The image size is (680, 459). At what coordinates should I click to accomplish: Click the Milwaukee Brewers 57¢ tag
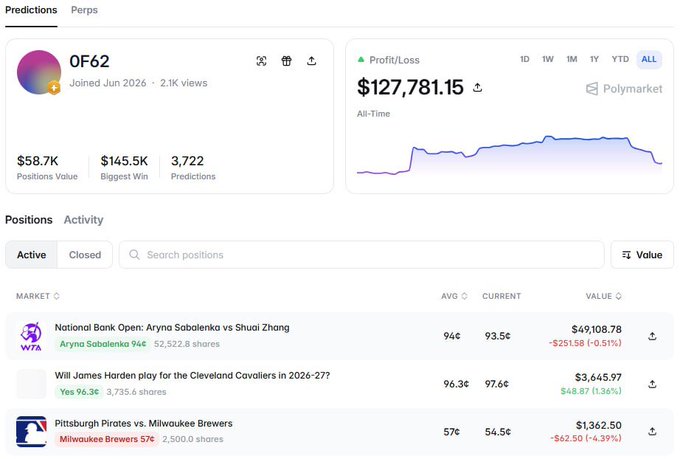point(107,439)
